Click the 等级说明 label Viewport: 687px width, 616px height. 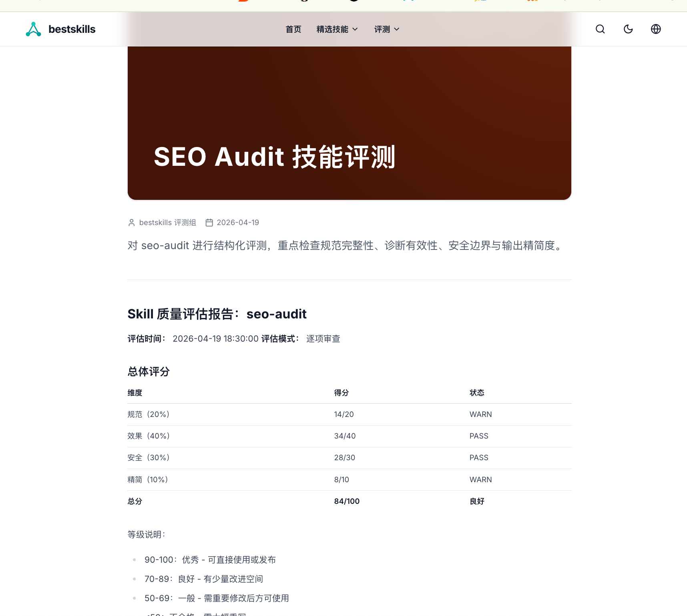147,535
